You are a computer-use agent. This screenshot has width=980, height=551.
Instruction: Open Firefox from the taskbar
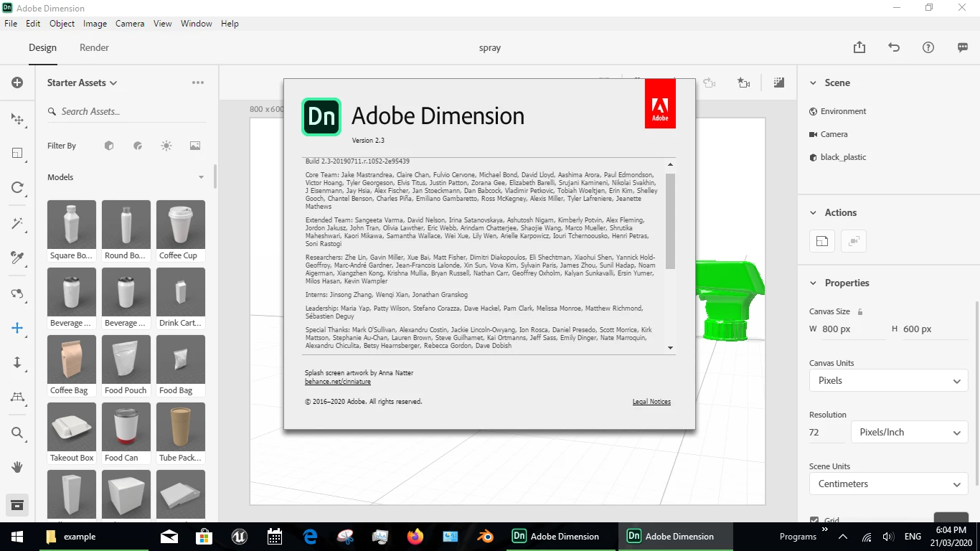[415, 537]
